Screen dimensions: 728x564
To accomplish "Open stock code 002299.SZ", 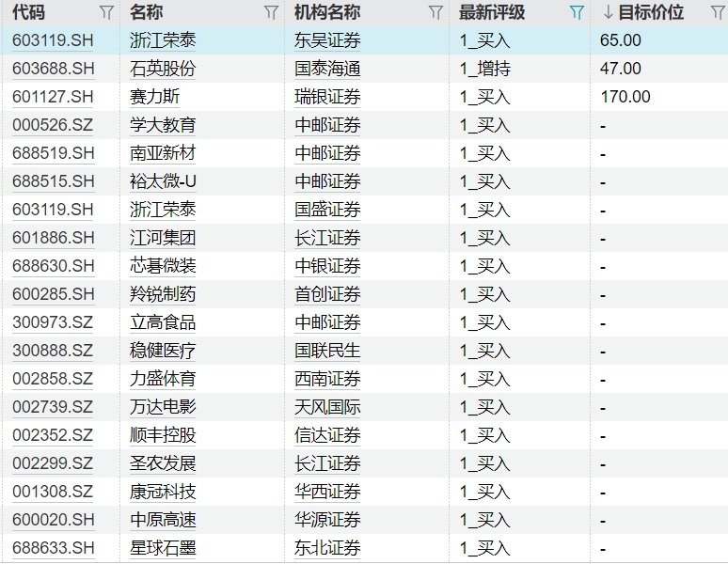I will click(x=53, y=463).
